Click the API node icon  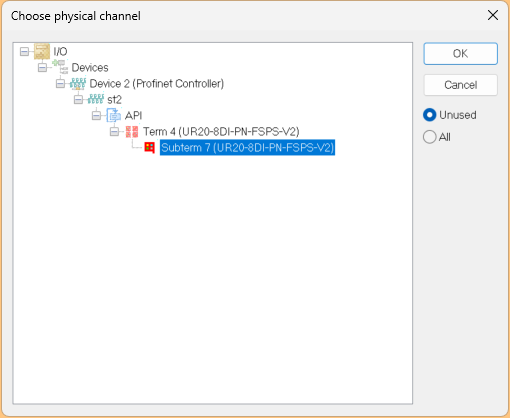click(x=114, y=115)
